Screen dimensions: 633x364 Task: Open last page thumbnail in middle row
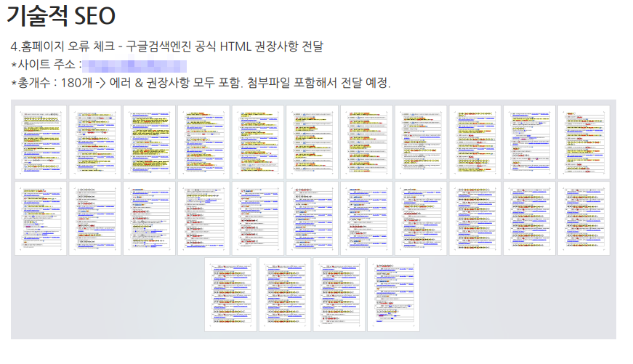coord(584,218)
